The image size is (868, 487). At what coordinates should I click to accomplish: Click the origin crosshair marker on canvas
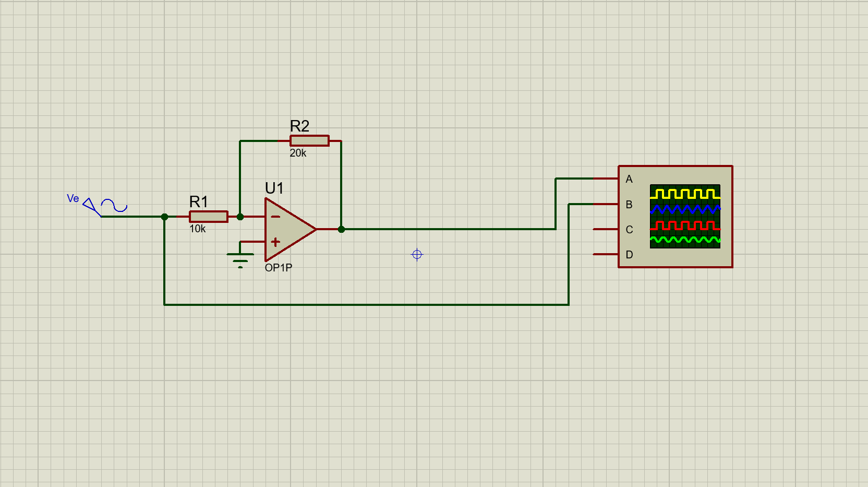click(x=417, y=255)
